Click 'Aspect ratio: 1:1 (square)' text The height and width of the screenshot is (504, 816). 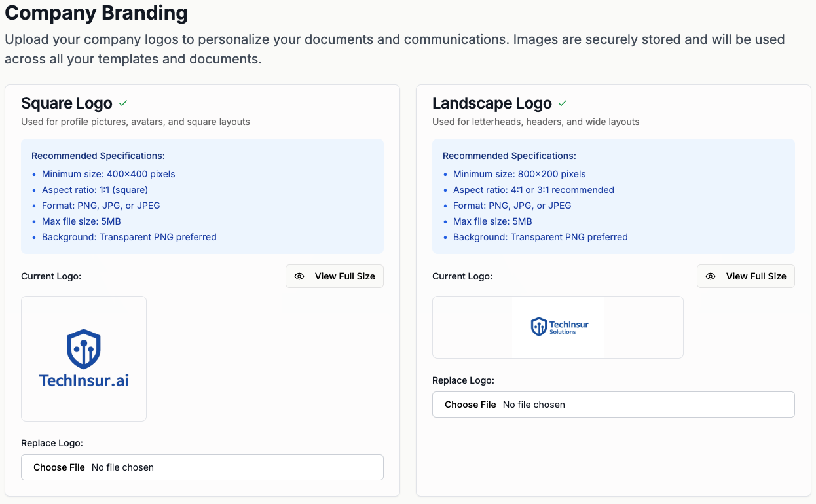click(95, 190)
